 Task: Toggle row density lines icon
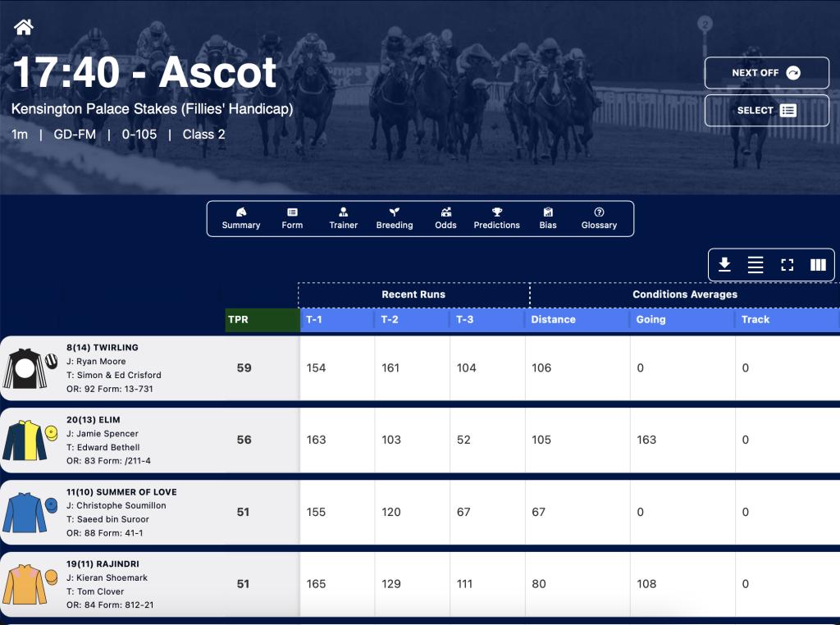pos(756,265)
